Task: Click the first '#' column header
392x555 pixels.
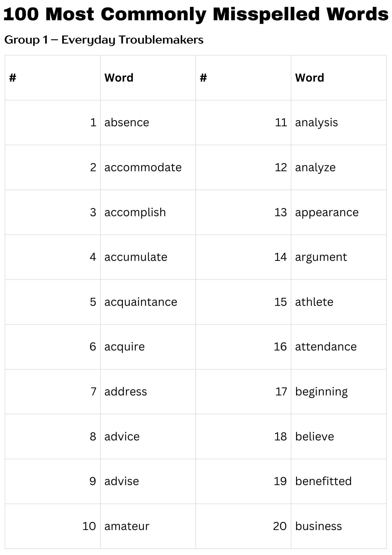Action: coord(13,78)
